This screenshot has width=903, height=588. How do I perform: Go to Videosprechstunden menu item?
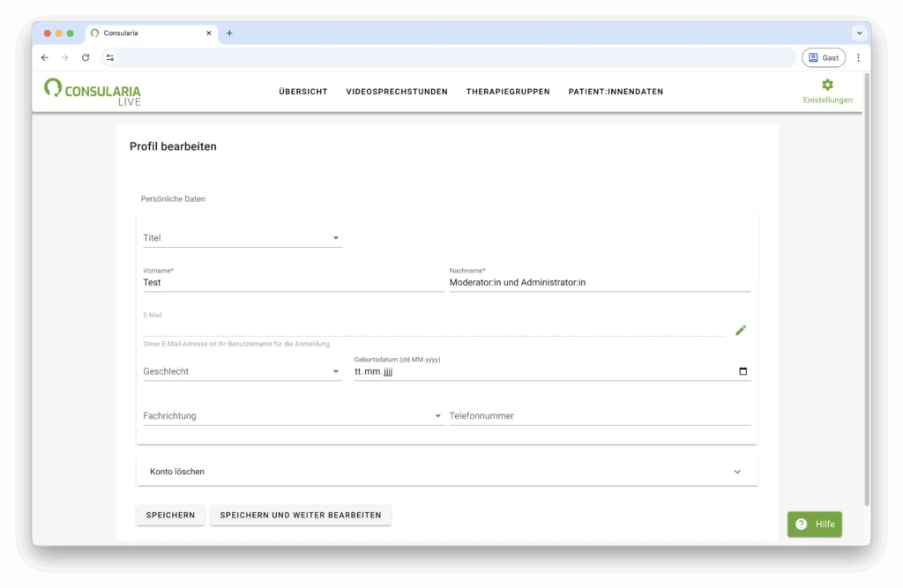pos(397,92)
